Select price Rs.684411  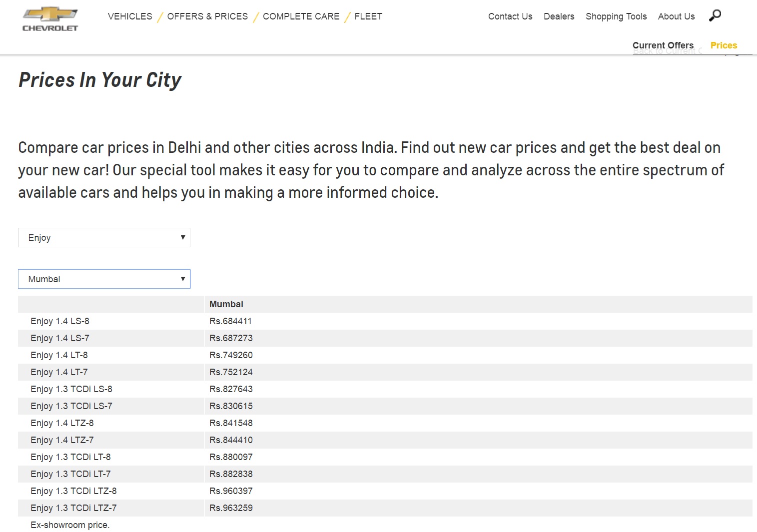pyautogui.click(x=231, y=321)
